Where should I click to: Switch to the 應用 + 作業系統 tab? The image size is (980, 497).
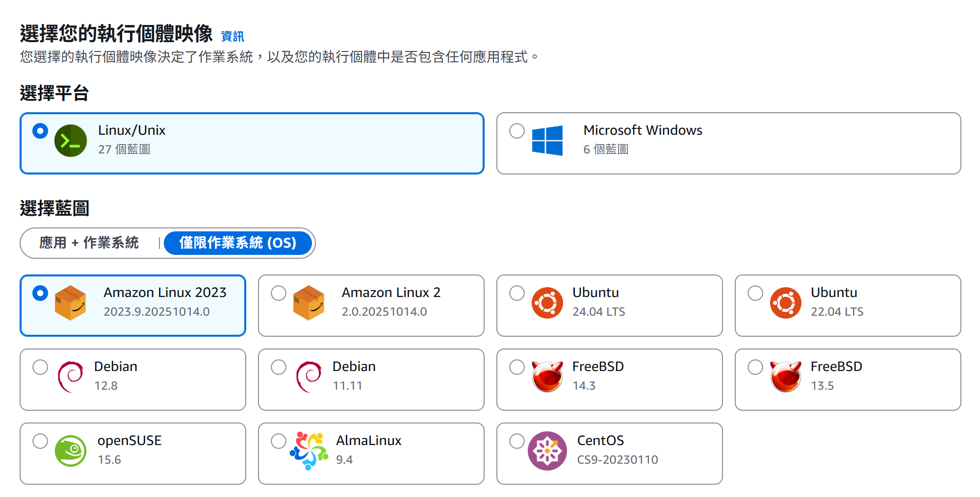[x=89, y=243]
